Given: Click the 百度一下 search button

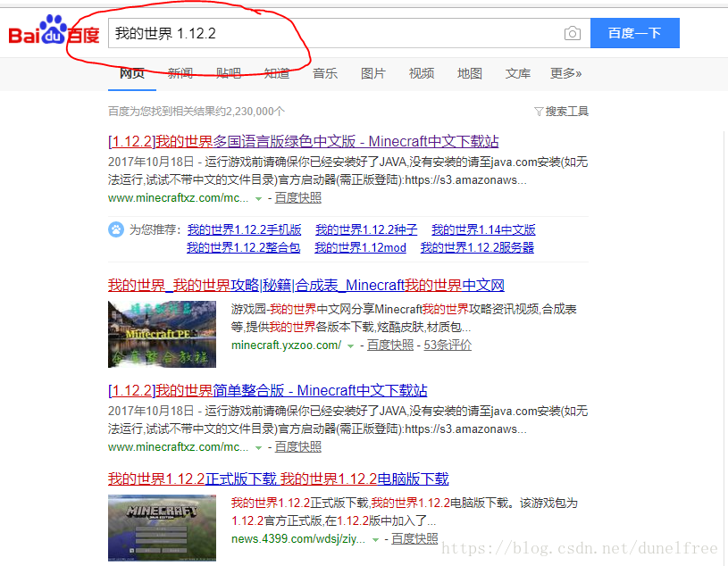Looking at the screenshot, I should 635,33.
